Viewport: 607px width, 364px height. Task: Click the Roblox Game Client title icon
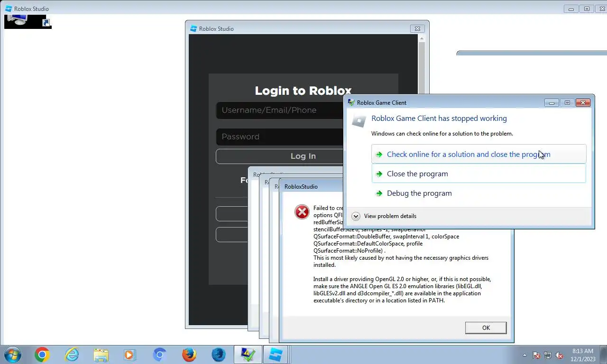pyautogui.click(x=351, y=102)
